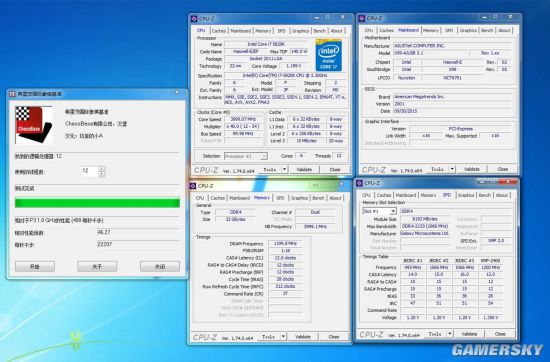Screen dimensions: 550x362
Task: Click the PCI-Express graphic interface version field
Action: pos(461,129)
